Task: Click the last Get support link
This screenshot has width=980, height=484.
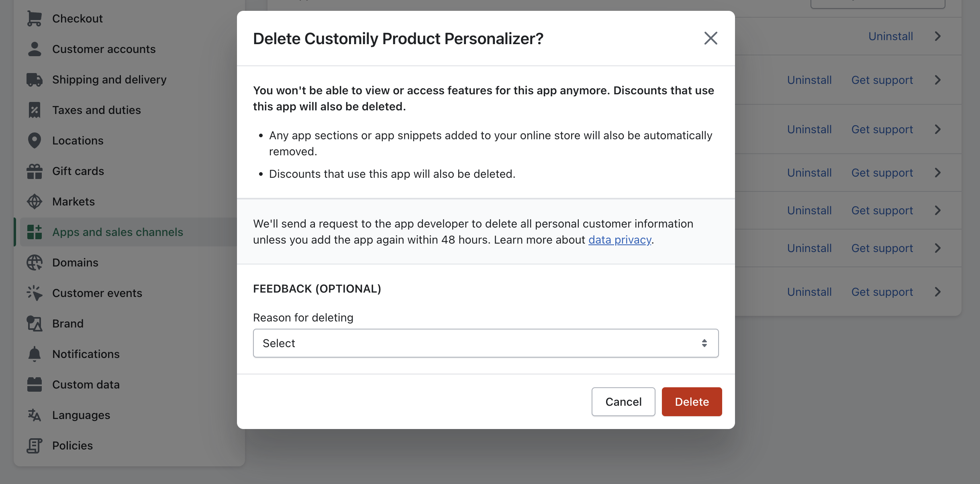Action: 882,292
